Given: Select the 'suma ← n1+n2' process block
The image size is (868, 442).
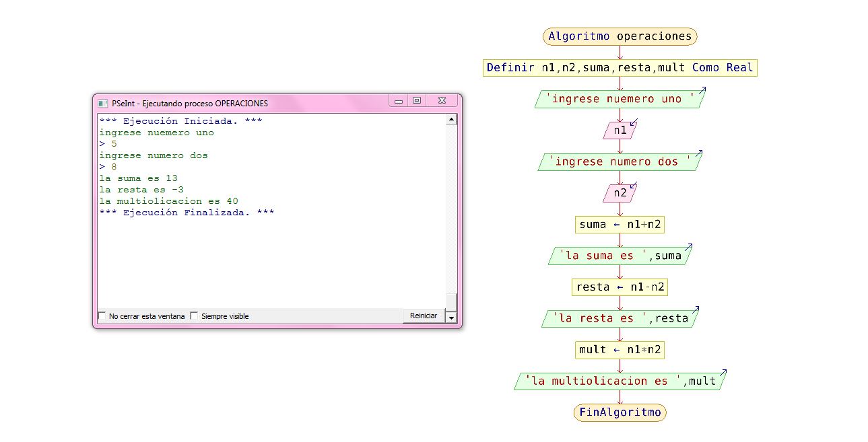Looking at the screenshot, I should pyautogui.click(x=619, y=224).
